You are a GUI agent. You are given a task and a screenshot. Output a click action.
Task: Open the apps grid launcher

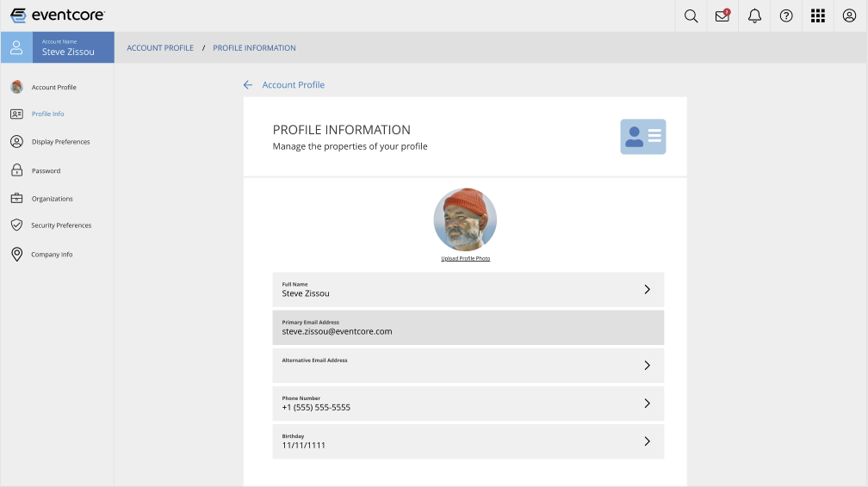click(x=818, y=15)
